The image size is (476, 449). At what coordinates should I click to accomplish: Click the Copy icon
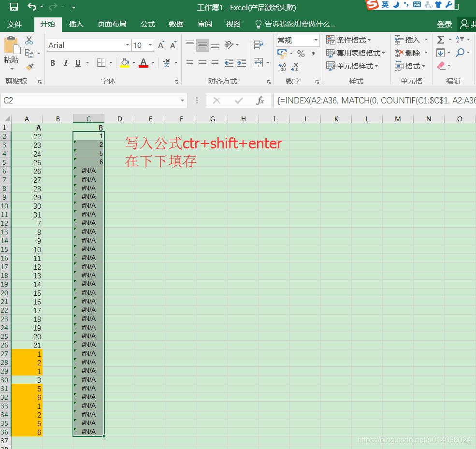click(29, 54)
